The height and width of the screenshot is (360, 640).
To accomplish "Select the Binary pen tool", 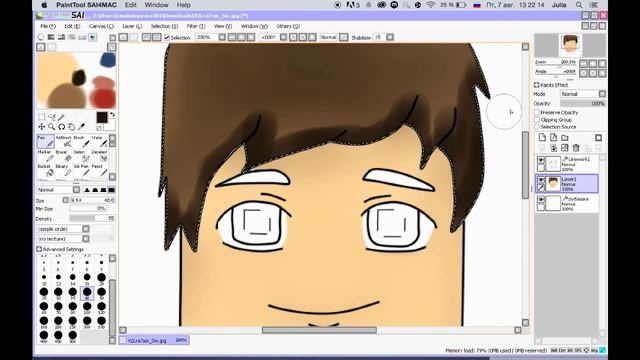I will [63, 171].
